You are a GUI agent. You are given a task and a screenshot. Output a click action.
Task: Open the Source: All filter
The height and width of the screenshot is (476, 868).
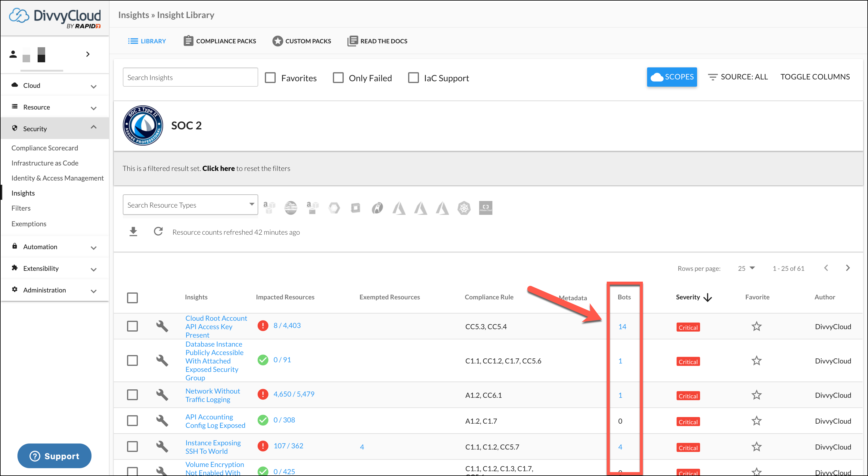tap(738, 77)
